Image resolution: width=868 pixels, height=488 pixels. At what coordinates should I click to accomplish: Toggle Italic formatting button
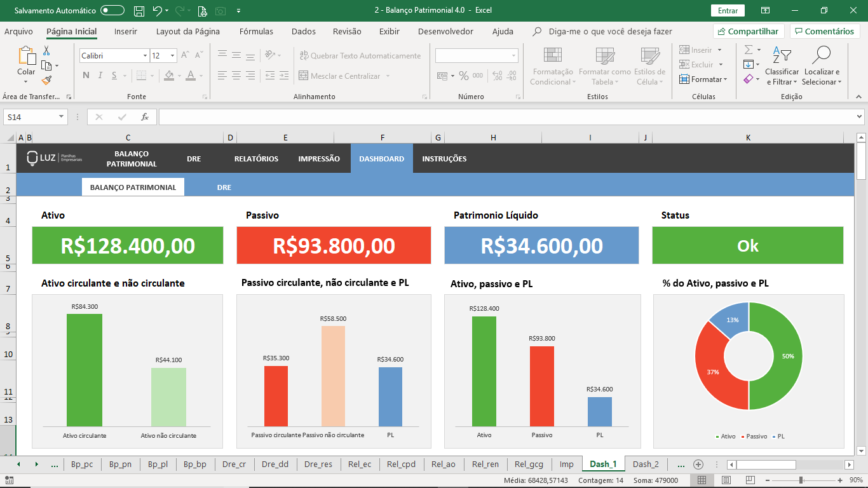(x=100, y=76)
